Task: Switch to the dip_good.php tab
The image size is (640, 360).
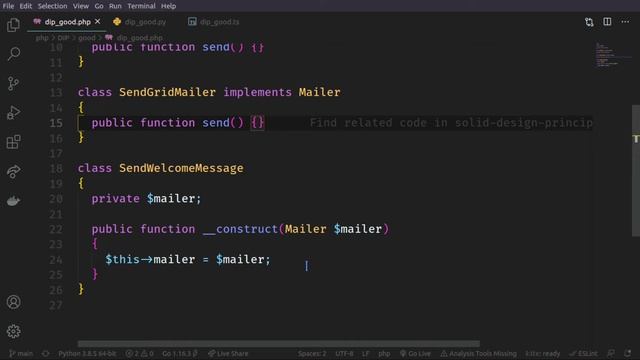Action: [67, 22]
